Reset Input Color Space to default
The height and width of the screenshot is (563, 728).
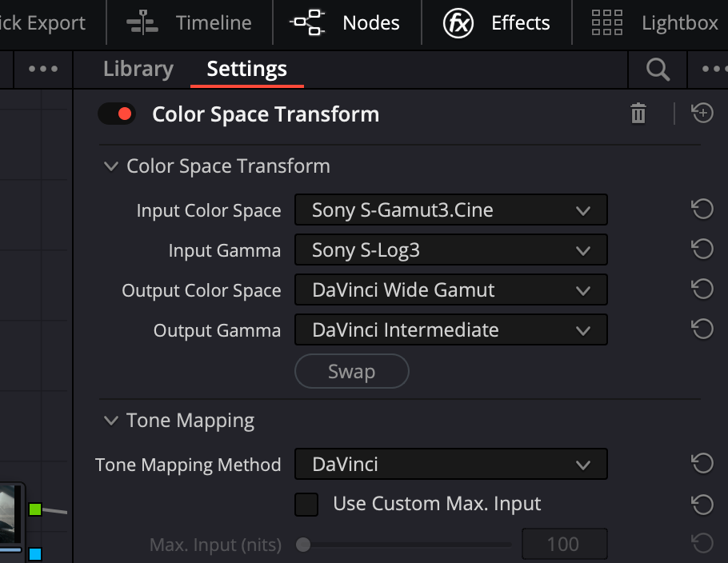point(702,210)
